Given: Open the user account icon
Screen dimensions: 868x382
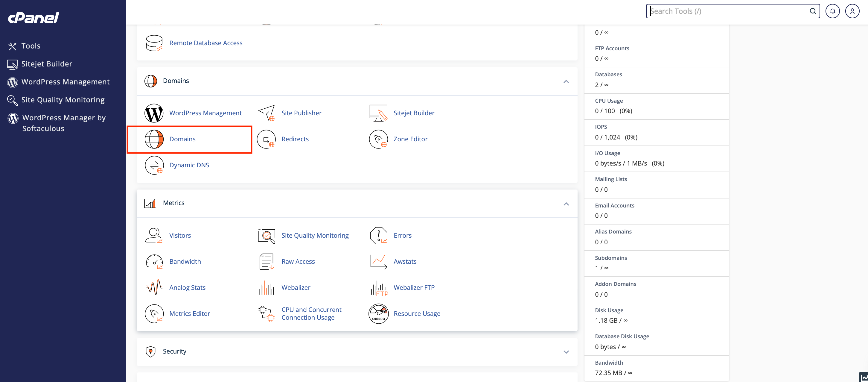Looking at the screenshot, I should click(852, 11).
